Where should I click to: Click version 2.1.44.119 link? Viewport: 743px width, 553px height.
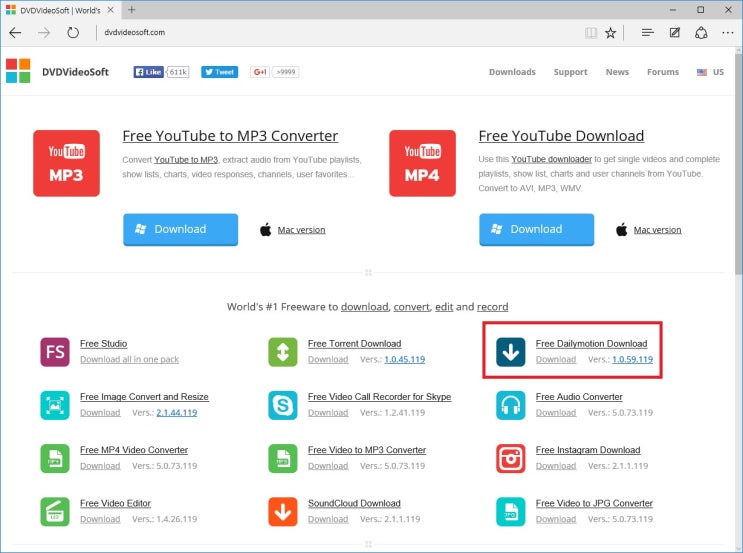click(x=177, y=413)
